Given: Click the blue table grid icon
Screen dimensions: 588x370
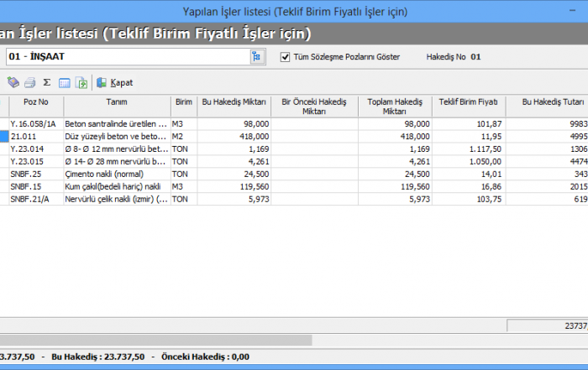Looking at the screenshot, I should coord(65,83).
